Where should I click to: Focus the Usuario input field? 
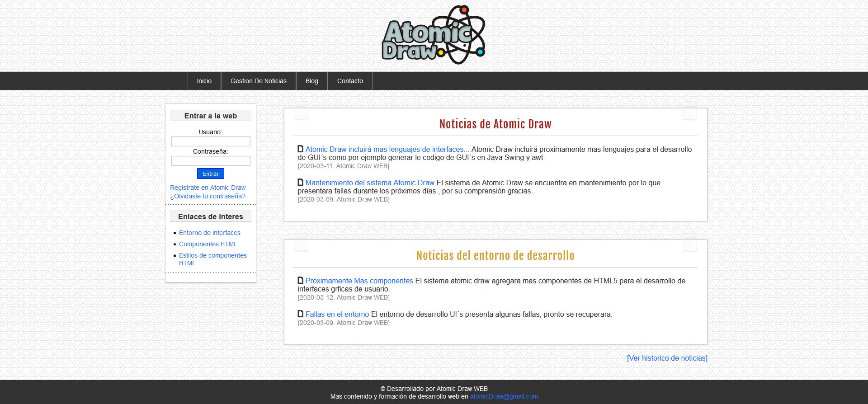[211, 141]
